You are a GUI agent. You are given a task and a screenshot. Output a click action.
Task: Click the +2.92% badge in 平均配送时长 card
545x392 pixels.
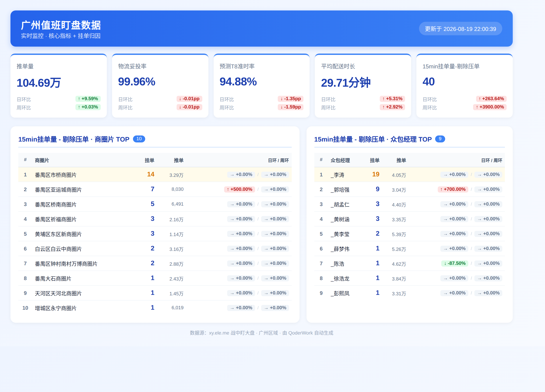tap(392, 107)
